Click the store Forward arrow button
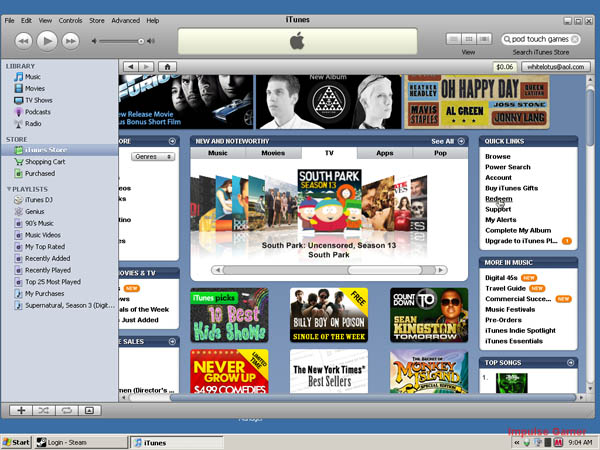Viewport: 600px width, 450px height. (x=146, y=67)
